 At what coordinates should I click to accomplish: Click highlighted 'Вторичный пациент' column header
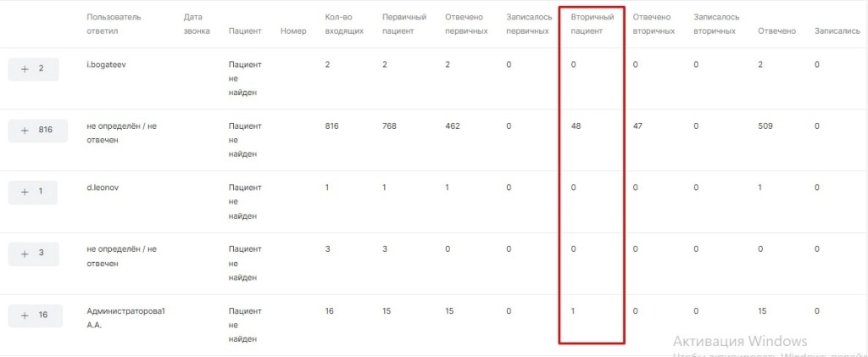(593, 24)
